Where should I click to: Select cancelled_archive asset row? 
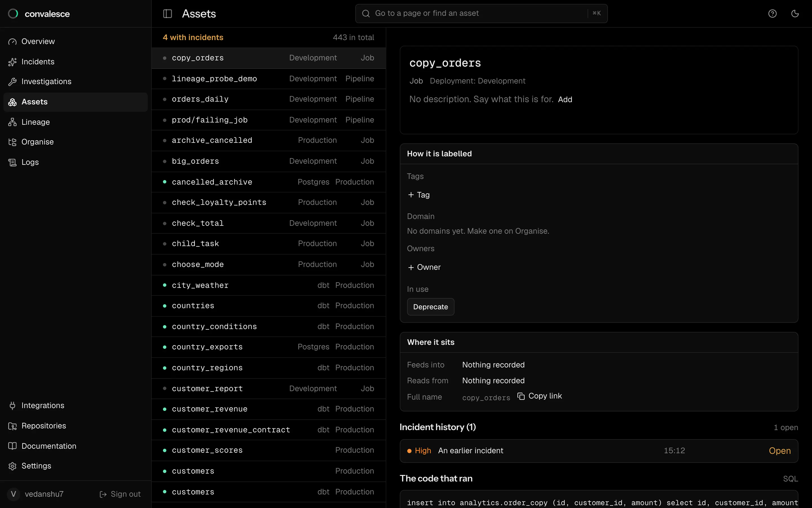coord(268,182)
